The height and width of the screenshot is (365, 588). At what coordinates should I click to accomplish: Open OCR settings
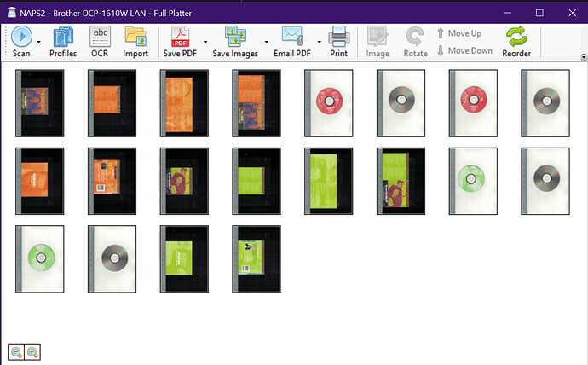pos(100,42)
